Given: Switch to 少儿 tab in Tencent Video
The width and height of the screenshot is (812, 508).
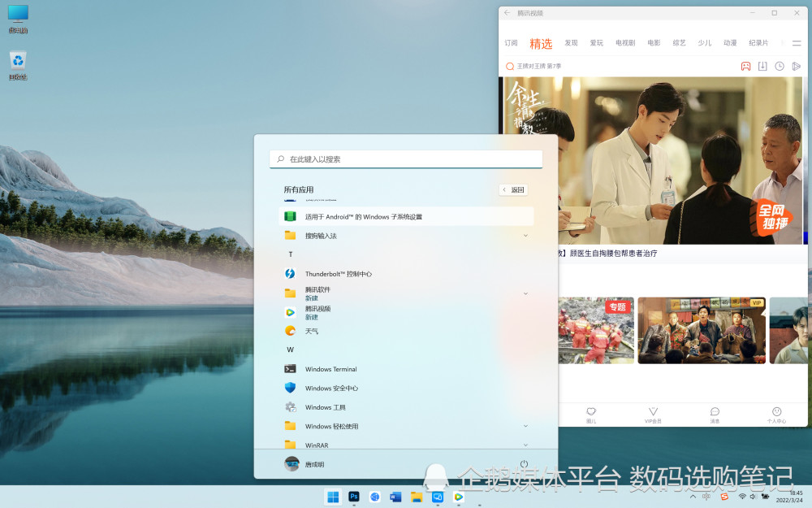Looking at the screenshot, I should (705, 43).
